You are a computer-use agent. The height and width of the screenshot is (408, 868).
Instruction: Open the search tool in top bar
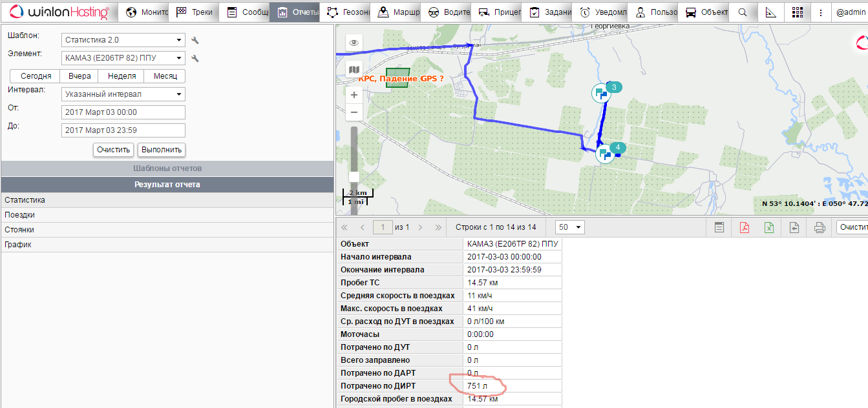tap(743, 12)
